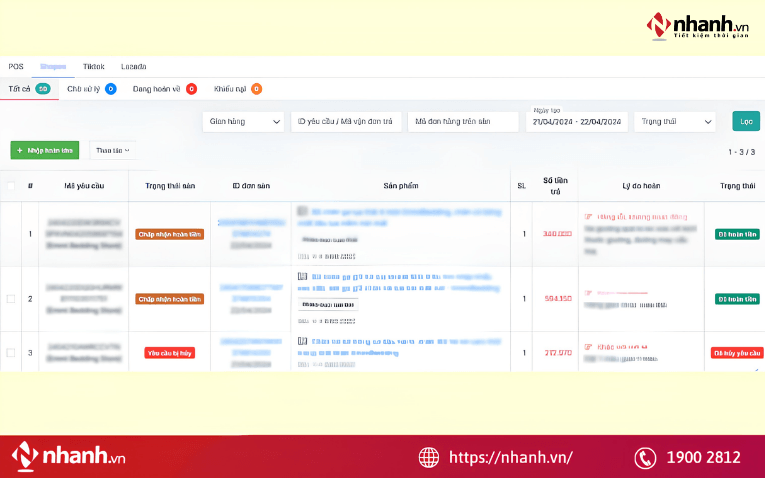
Task: Click the edit reason icon in row 1
Action: 588,217
